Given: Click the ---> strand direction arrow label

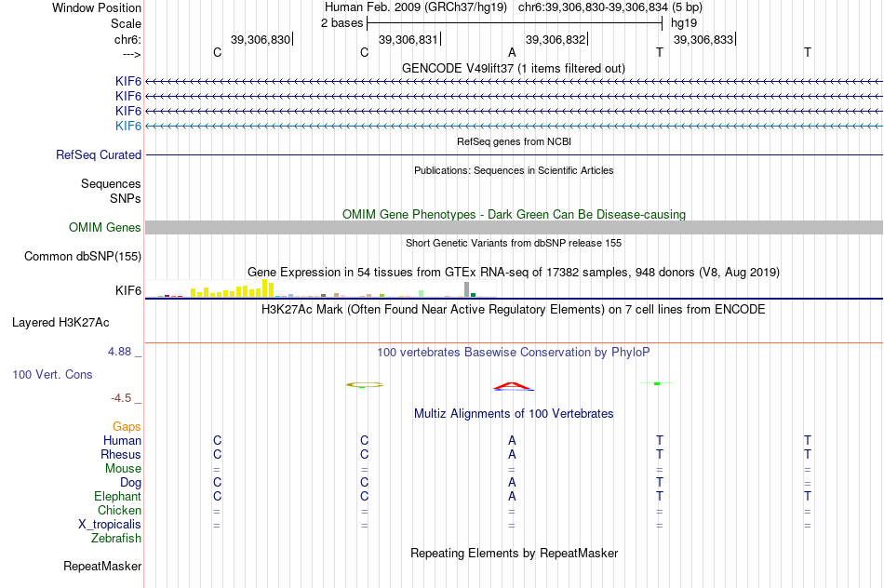Looking at the screenshot, I should click(x=131, y=54).
